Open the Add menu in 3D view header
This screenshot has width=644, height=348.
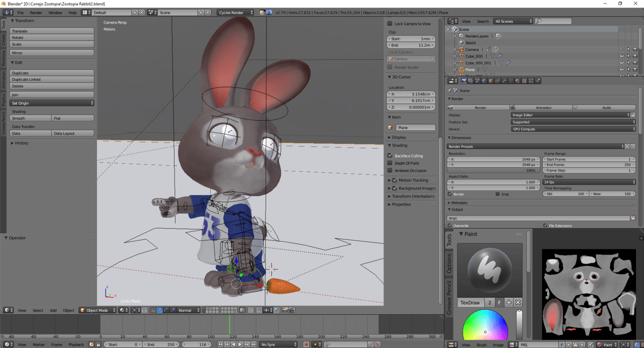click(x=53, y=310)
